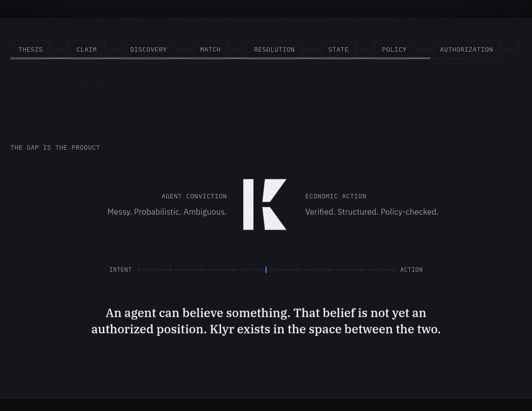This screenshot has width=532, height=411.
Task: Click the blue marker on intent-action slider
Action: 266,270
